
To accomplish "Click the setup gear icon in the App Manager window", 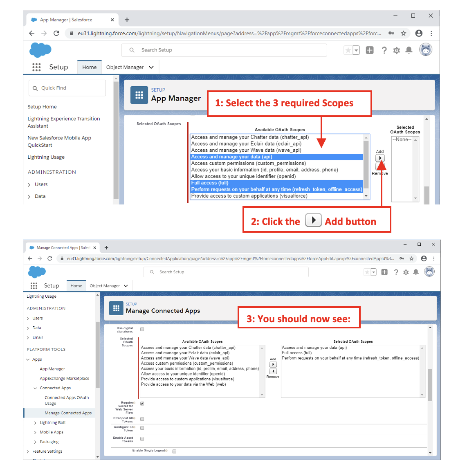I will click(x=396, y=50).
